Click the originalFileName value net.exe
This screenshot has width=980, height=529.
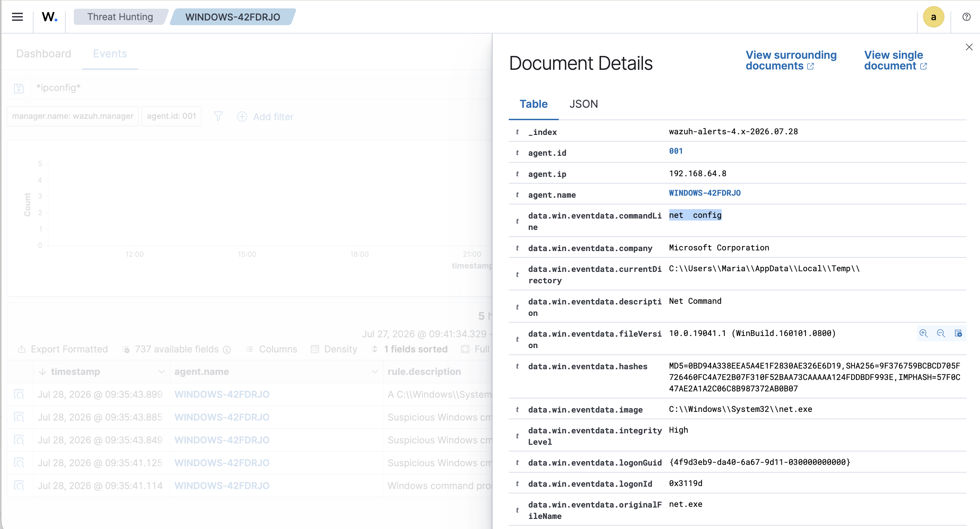686,504
